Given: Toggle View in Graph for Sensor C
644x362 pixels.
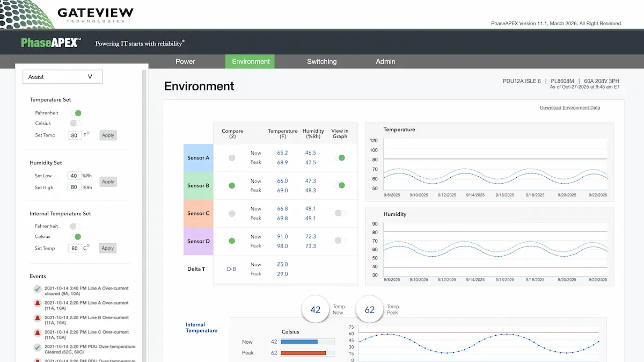Looking at the screenshot, I should click(340, 213).
